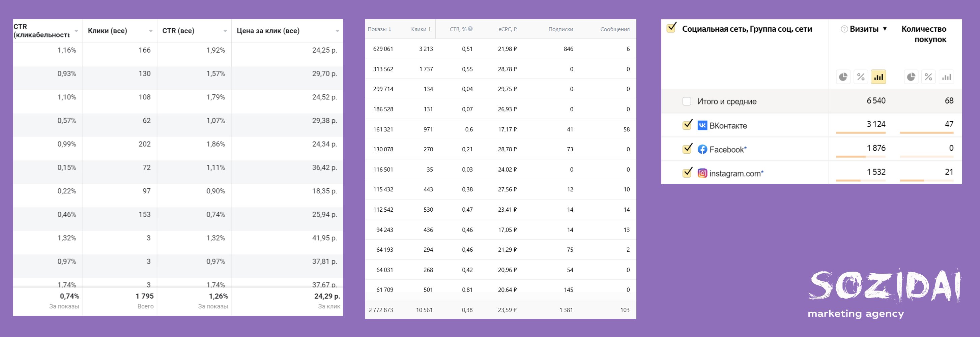Click the highlighted bar chart icon under Визиты
Screen dimensions: 980x337
coord(878,77)
